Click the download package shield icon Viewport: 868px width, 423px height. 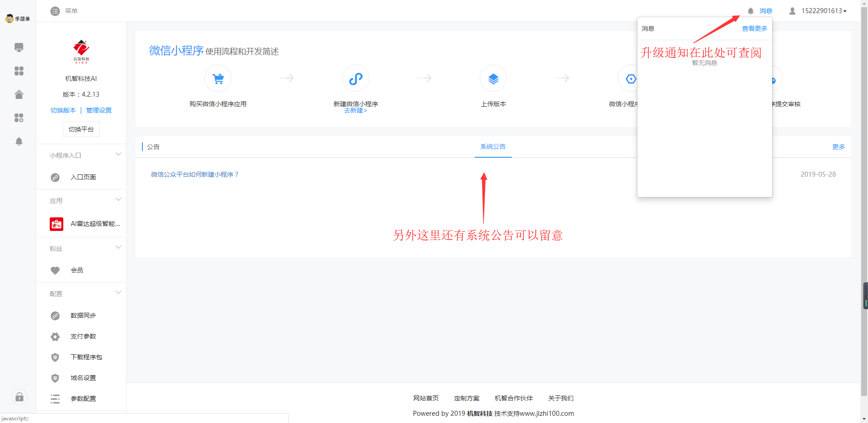(x=55, y=357)
